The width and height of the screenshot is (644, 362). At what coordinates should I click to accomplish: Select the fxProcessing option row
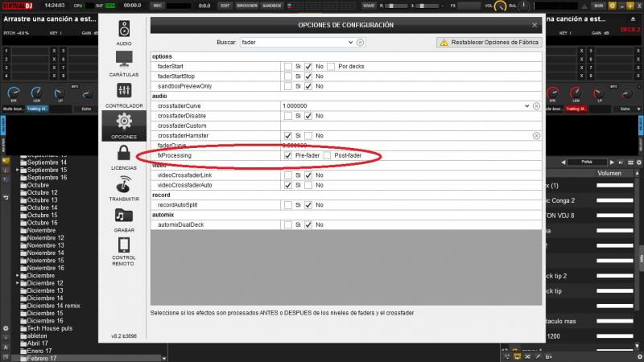click(x=346, y=155)
